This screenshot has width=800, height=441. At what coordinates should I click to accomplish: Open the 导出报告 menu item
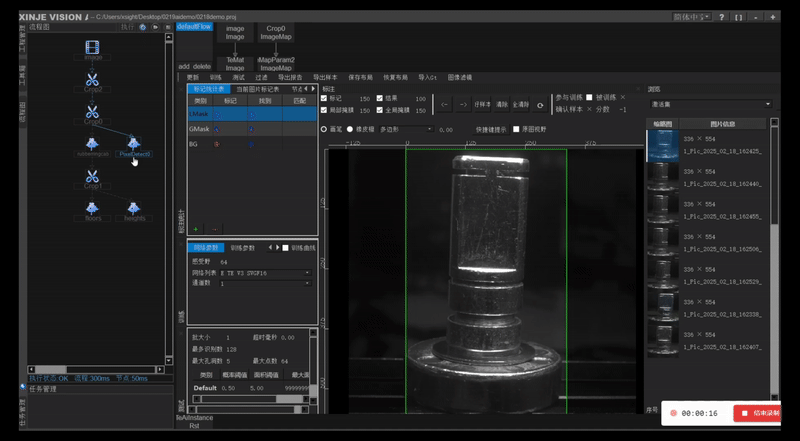click(x=292, y=77)
